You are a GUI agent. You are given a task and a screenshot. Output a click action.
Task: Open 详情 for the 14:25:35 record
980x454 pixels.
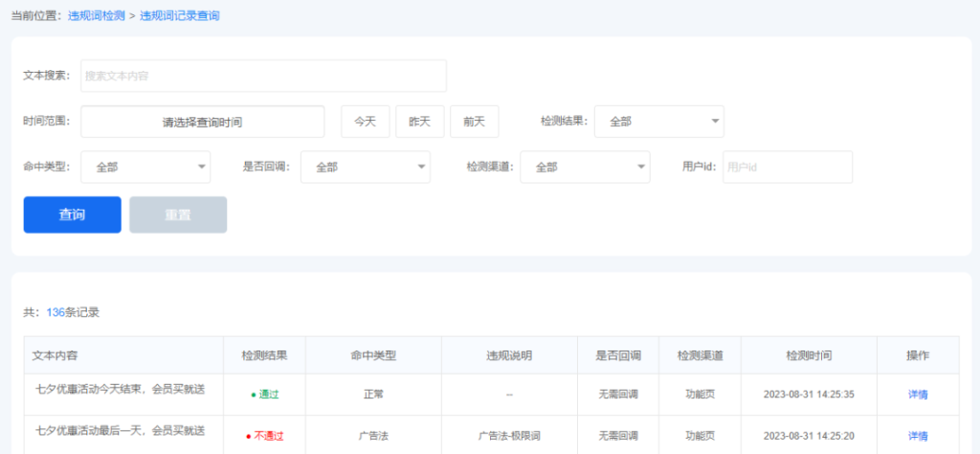point(917,394)
